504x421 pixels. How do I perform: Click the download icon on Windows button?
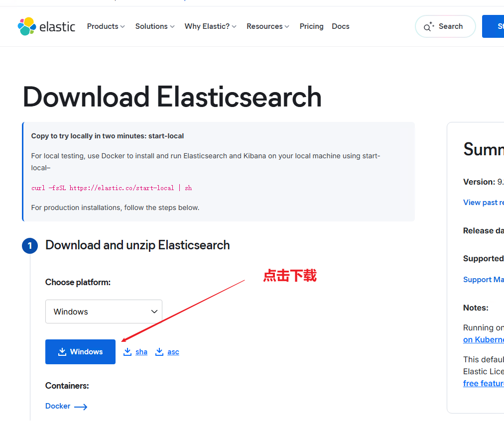(x=62, y=352)
